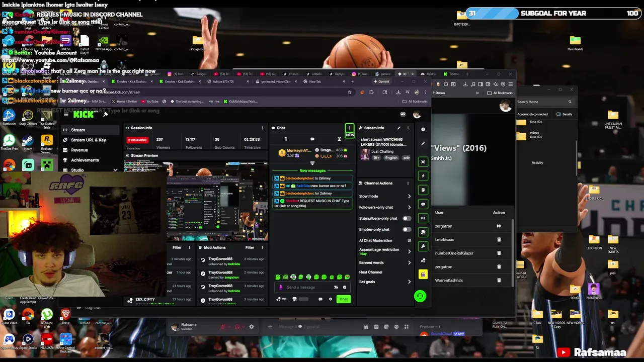
Task: Click the info icon in right rail
Action: pos(423,129)
